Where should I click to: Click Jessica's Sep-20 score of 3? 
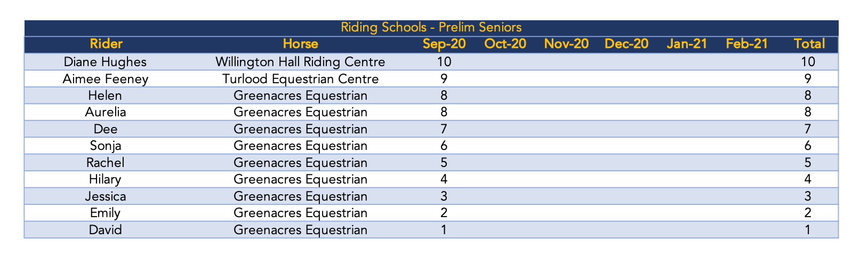(x=444, y=196)
